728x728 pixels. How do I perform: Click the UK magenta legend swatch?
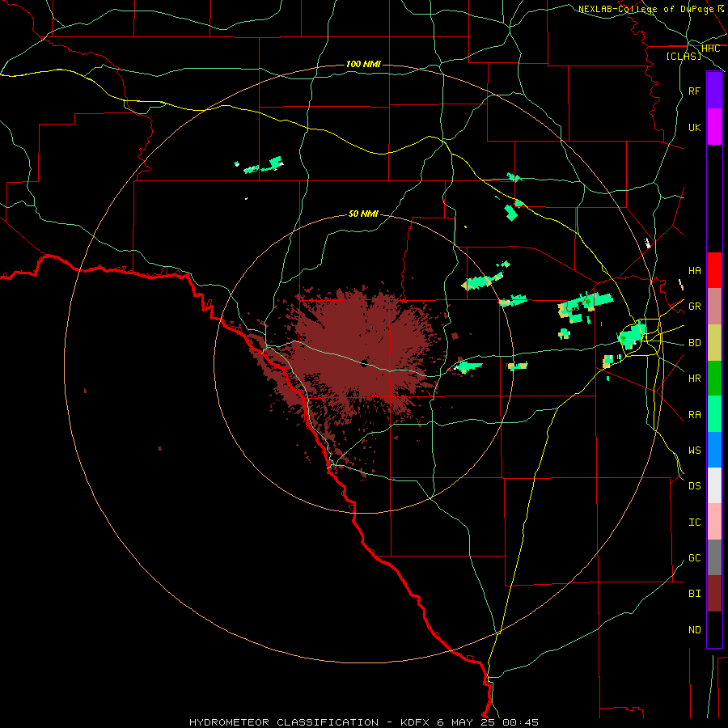[714, 127]
